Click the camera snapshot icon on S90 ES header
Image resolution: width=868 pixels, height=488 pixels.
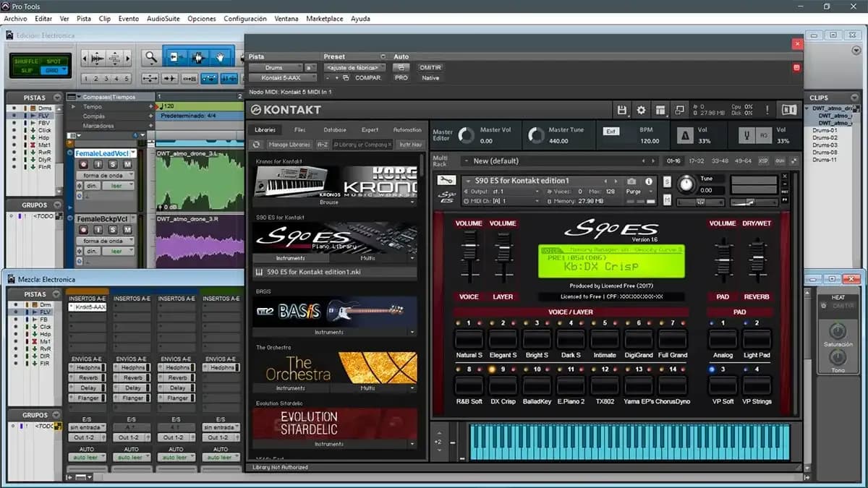coord(631,181)
